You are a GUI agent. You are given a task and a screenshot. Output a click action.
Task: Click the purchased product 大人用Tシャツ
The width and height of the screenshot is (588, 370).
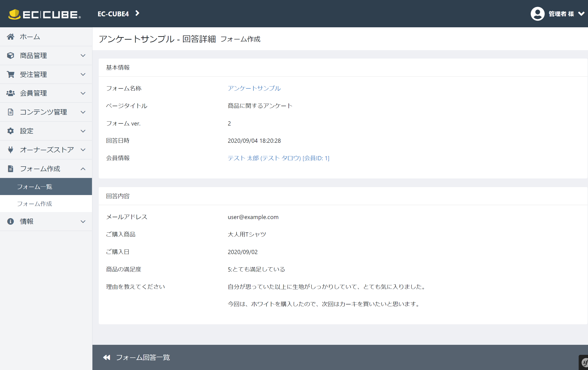247,234
